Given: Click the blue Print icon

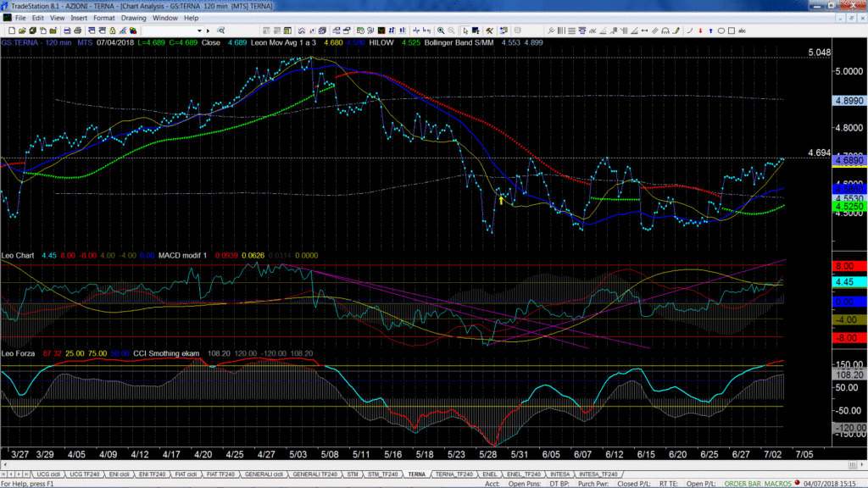Looking at the screenshot, I should coord(67,31).
